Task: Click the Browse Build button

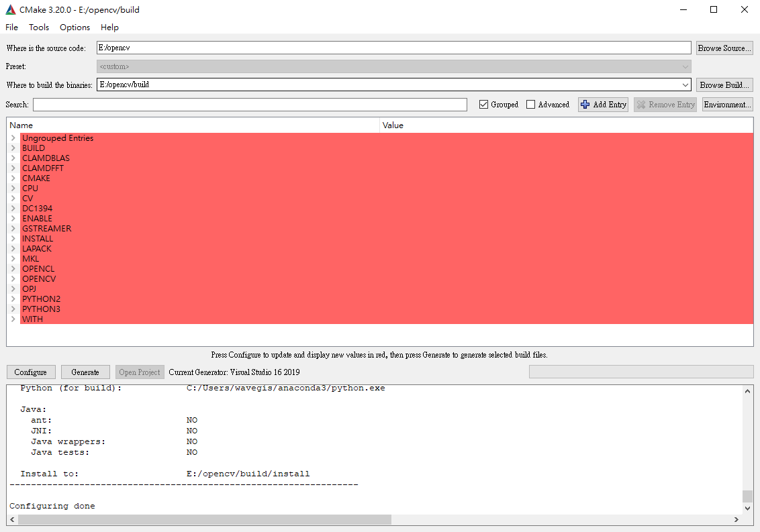Action: click(x=724, y=85)
